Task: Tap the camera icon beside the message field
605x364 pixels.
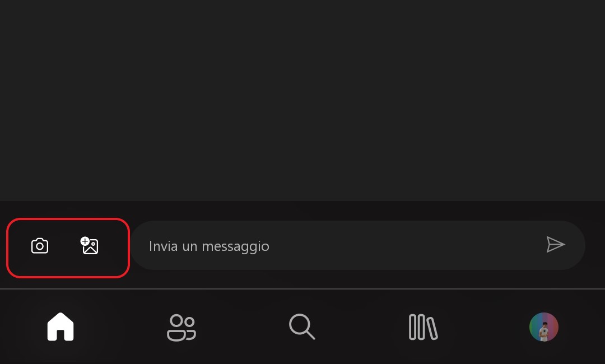Action: 40,246
